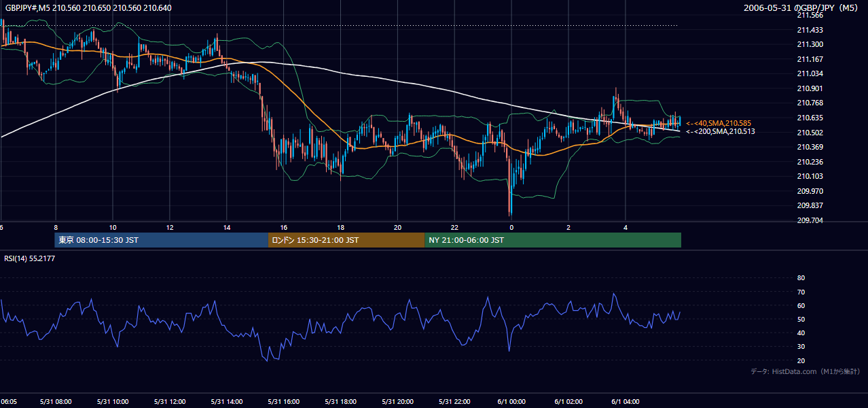Click price axis value 209.704
Viewport: 868px width, 408px height.
point(809,220)
